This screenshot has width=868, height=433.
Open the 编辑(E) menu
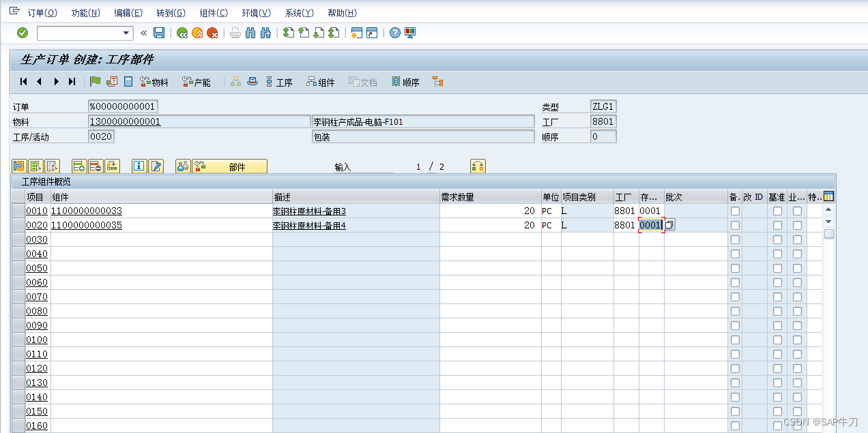(128, 13)
